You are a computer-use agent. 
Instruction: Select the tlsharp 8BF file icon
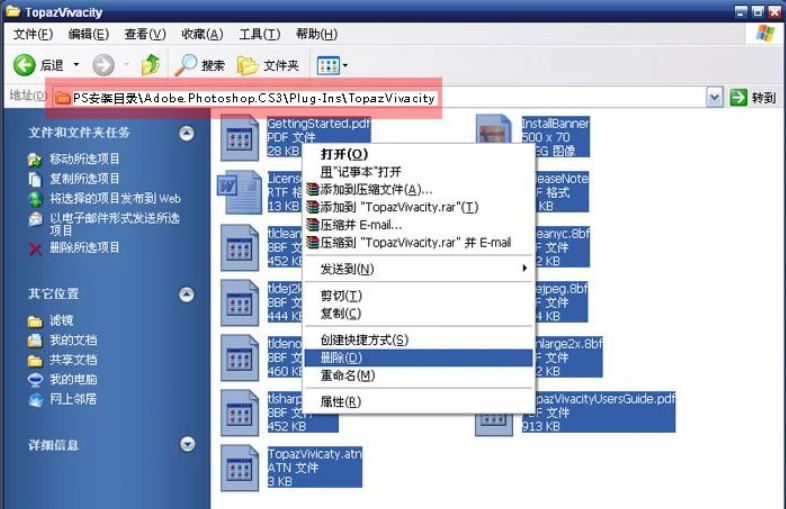240,413
